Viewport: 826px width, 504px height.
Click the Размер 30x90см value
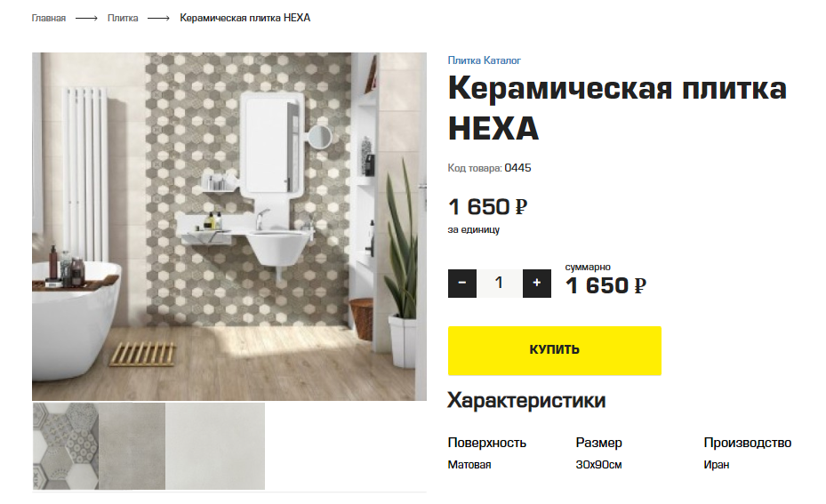coord(598,465)
